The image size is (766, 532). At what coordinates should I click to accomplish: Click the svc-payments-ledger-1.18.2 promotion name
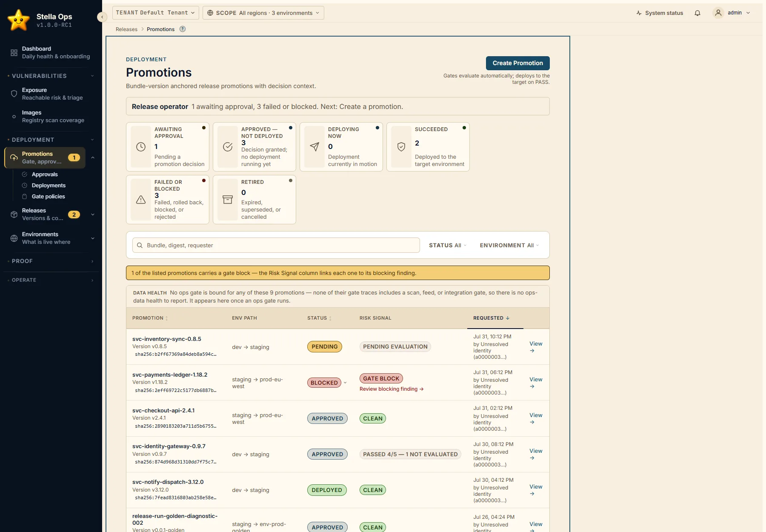(x=170, y=375)
